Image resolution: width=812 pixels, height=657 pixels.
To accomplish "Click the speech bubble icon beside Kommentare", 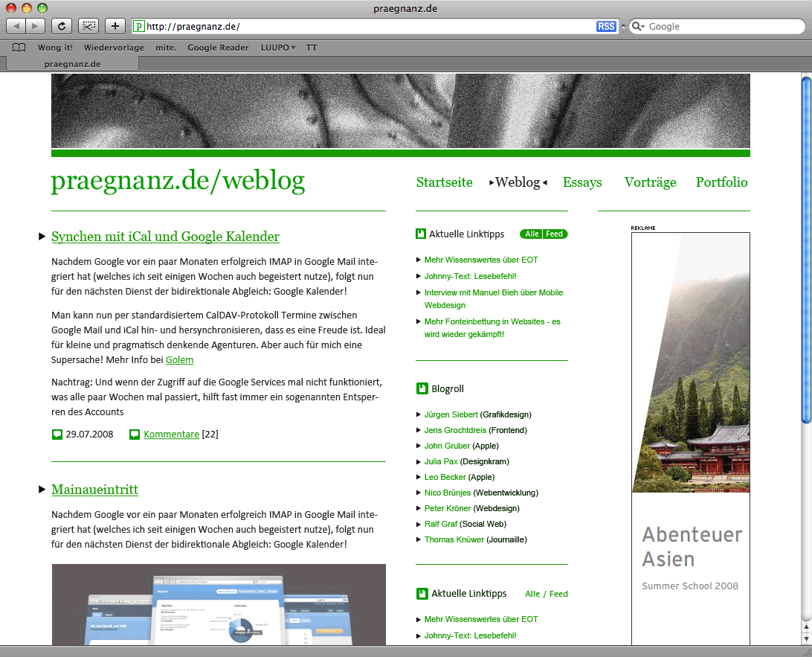I will (x=135, y=435).
